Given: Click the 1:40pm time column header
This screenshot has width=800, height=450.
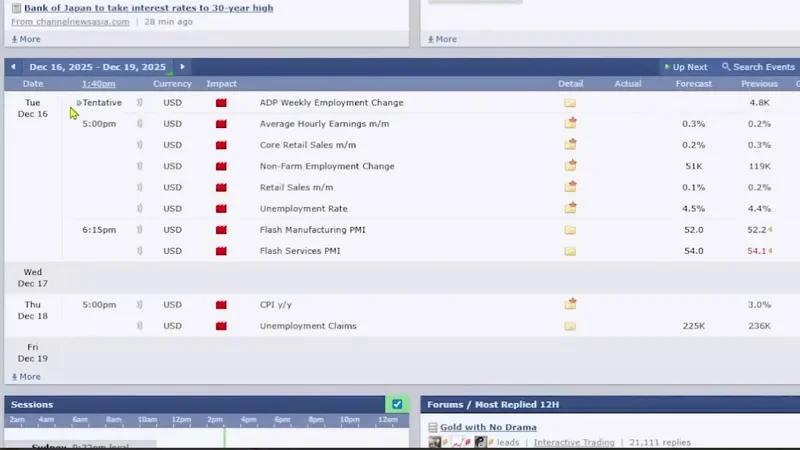Looking at the screenshot, I should pos(98,84).
